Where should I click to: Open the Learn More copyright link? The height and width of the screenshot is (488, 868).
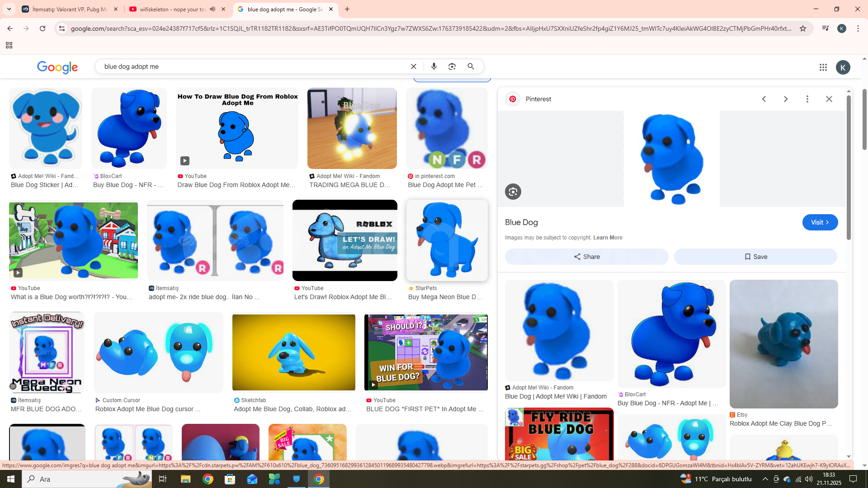pos(608,238)
